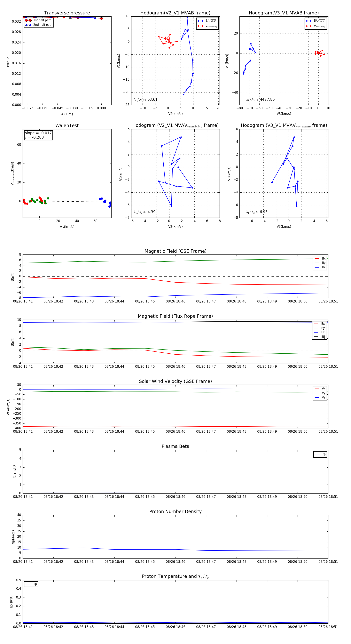Click the '08/26 18:41' tick under Plasma Beta plot
This screenshot has height=644, width=351.
pos(23,496)
